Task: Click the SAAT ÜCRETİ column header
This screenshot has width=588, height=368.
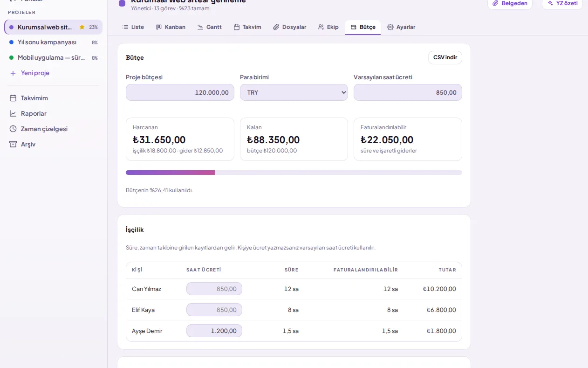Action: point(204,270)
